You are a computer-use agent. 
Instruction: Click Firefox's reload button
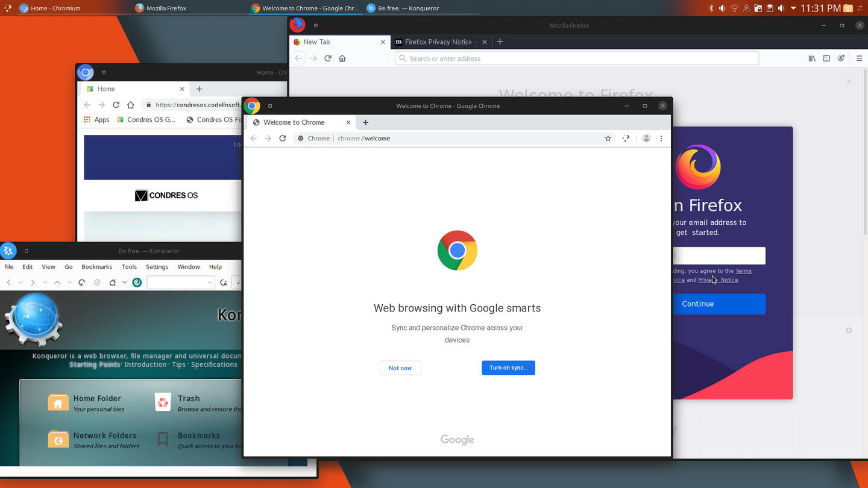click(x=328, y=58)
